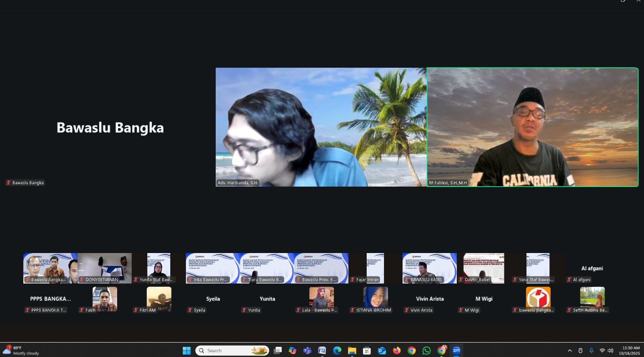Toggle Task View in taskbar
Image resolution: width=644 pixels, height=357 pixels.
(278, 351)
